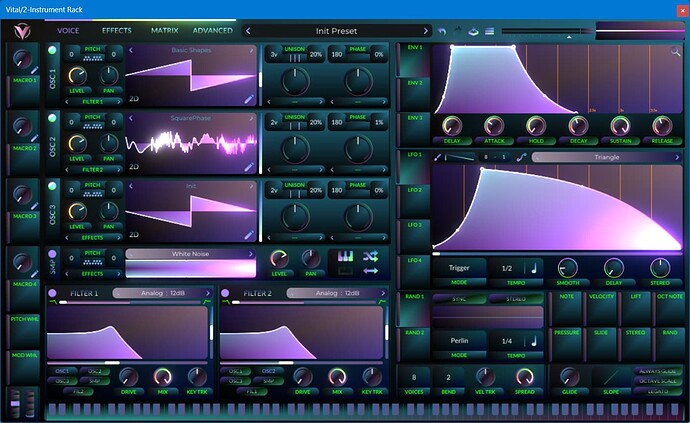
Task: Click the LFO 1 tempo value 1/2
Action: point(507,268)
